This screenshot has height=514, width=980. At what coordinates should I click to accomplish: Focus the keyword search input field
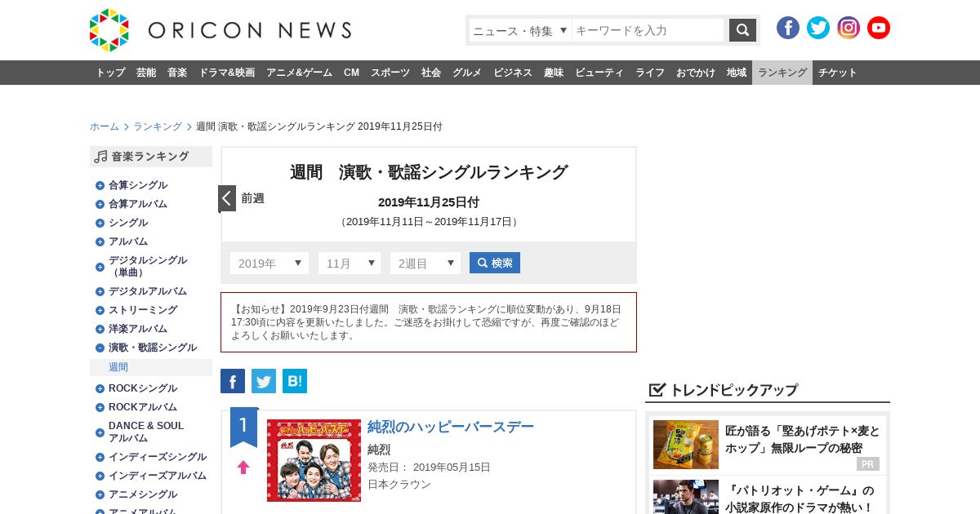click(648, 30)
